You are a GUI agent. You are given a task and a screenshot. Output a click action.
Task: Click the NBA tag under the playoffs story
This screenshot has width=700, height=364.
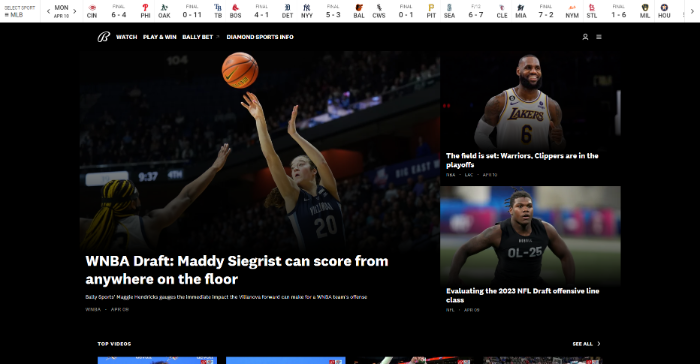tap(450, 175)
